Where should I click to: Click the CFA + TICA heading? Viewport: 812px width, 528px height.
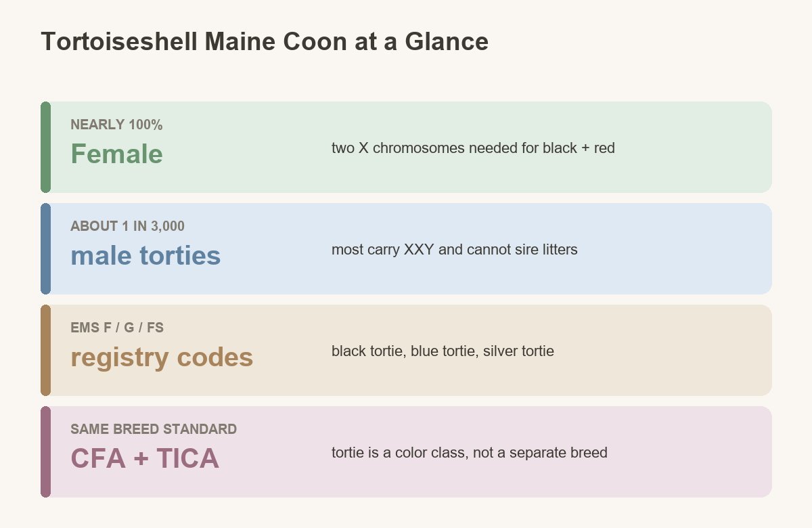pos(145,459)
